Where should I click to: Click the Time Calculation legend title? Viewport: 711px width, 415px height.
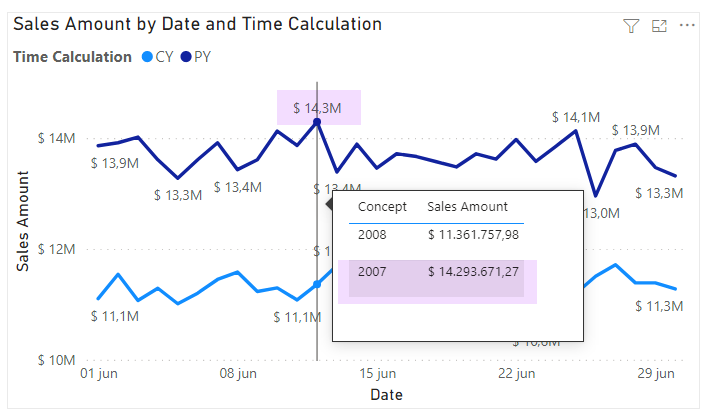(72, 57)
